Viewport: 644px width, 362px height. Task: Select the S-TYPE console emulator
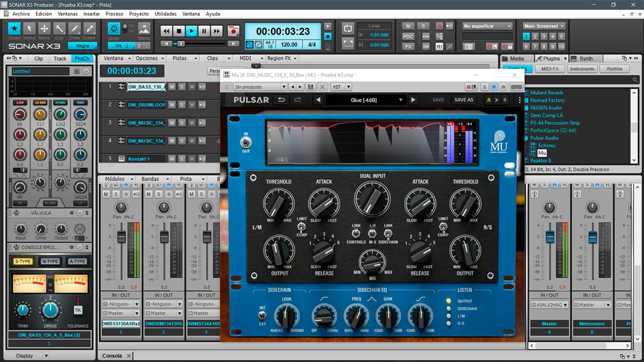coord(23,262)
